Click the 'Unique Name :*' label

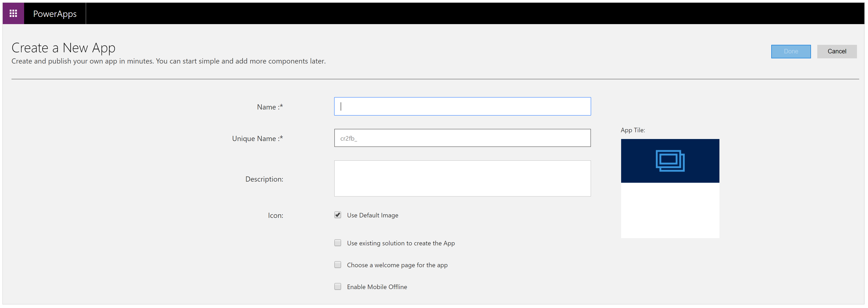[257, 138]
